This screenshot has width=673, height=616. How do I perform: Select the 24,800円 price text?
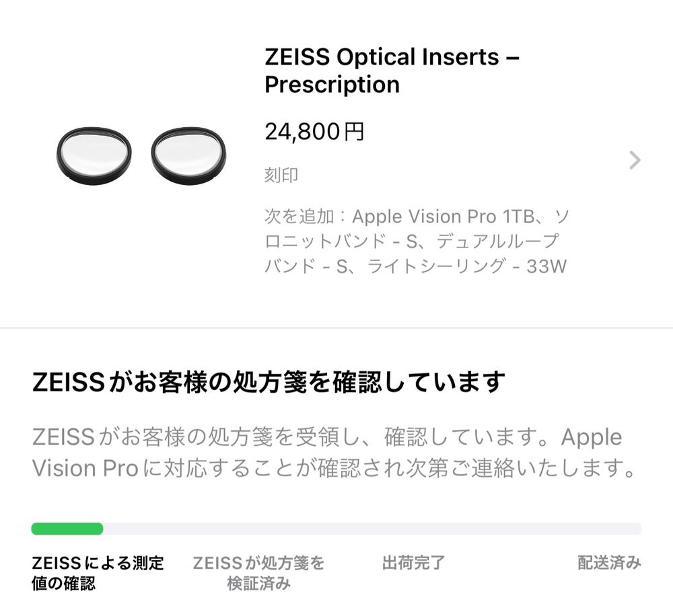tap(313, 132)
